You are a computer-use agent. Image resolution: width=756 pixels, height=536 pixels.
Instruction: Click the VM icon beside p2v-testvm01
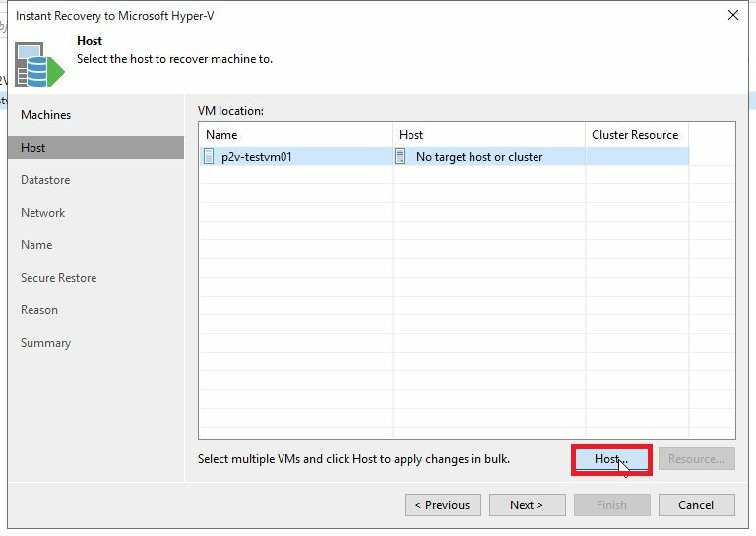[209, 156]
